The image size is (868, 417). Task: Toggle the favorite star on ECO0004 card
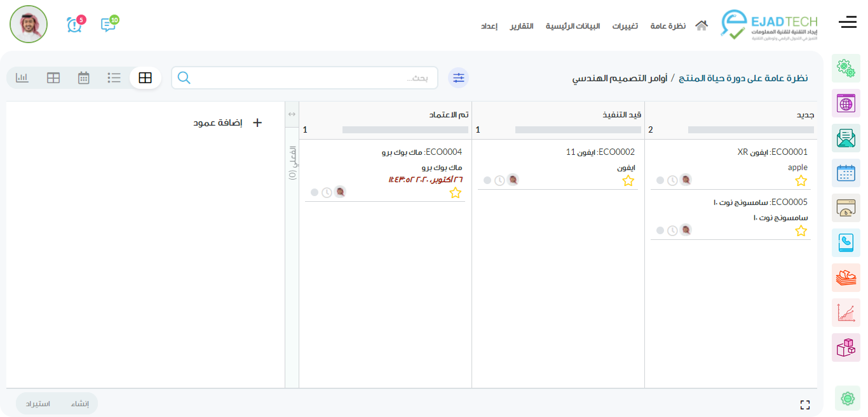[456, 193]
